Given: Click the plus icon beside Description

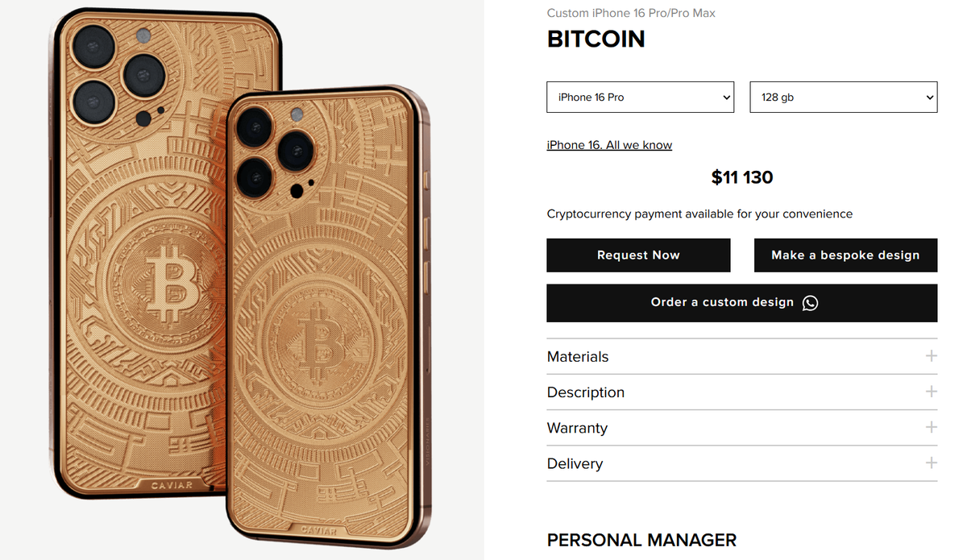Looking at the screenshot, I should click(x=931, y=392).
